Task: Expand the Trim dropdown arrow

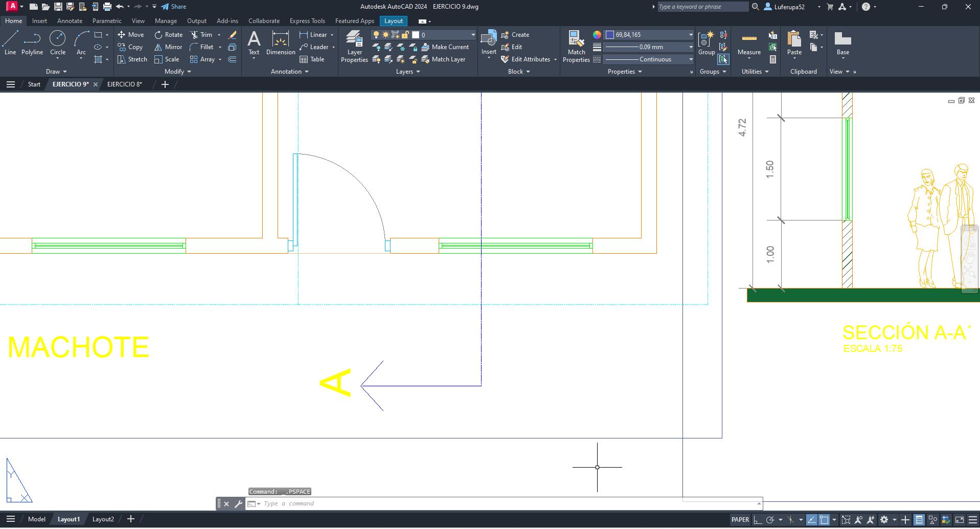Action: pos(219,35)
